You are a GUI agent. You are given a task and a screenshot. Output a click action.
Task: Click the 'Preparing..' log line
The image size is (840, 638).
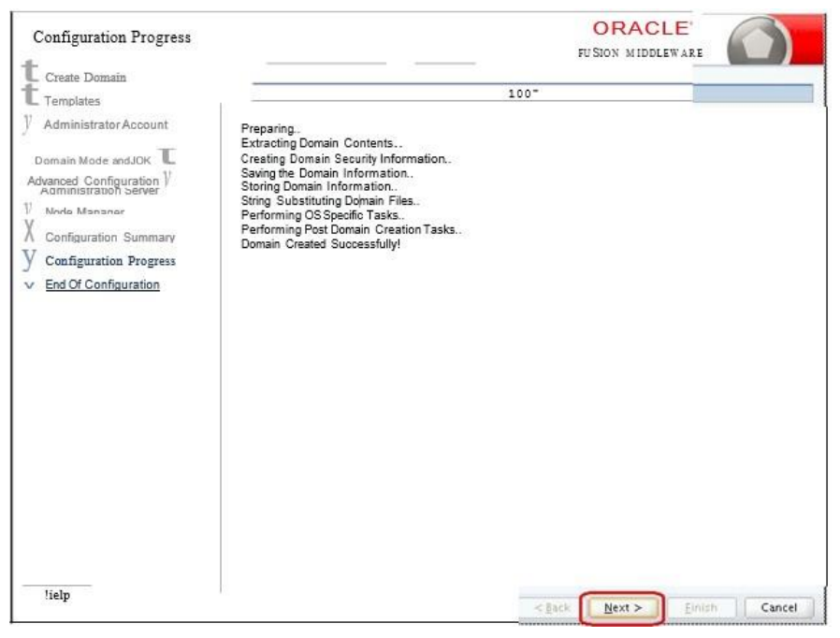click(270, 129)
